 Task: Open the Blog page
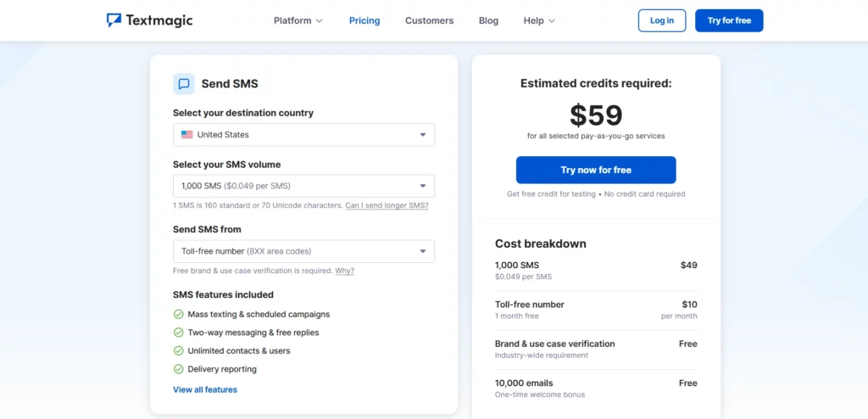tap(488, 20)
